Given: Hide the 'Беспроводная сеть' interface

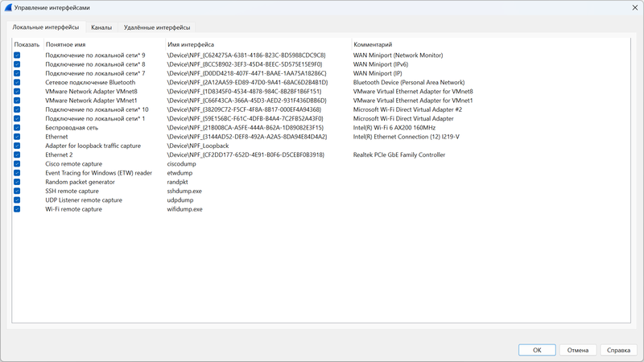Looking at the screenshot, I should pos(17,128).
